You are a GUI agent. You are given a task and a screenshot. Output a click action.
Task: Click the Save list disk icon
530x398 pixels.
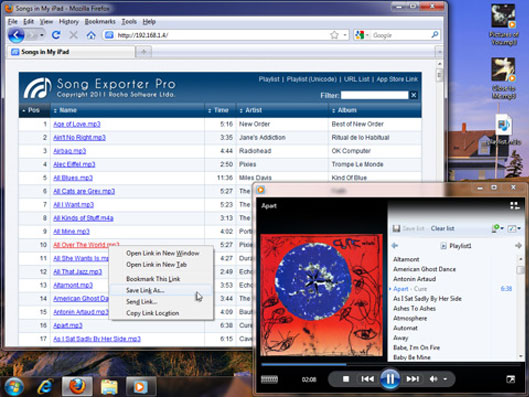tap(396, 229)
